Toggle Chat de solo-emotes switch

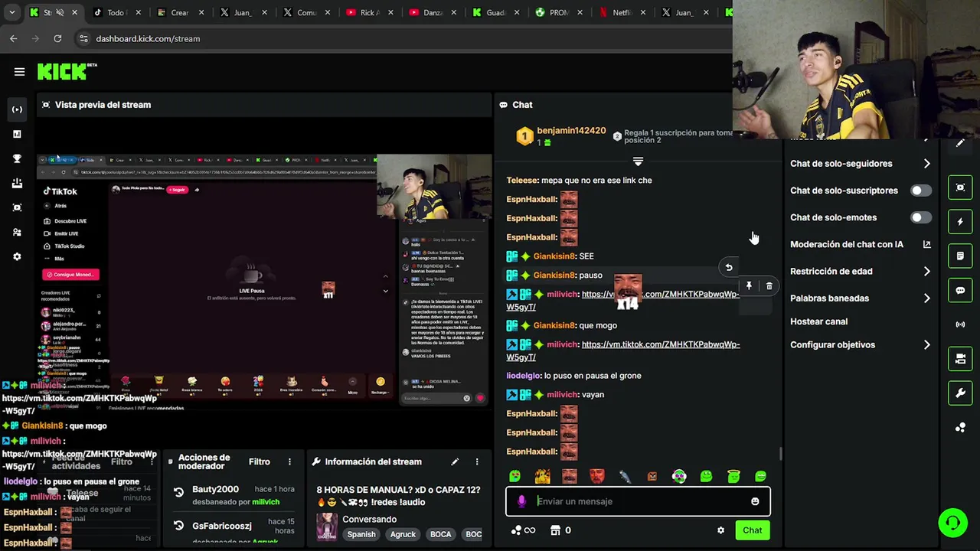(x=921, y=217)
